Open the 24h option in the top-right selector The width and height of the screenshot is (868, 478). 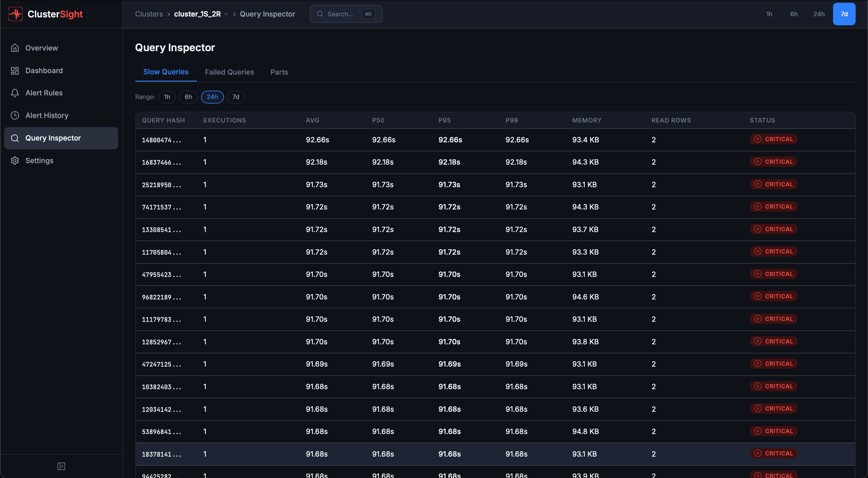(819, 14)
